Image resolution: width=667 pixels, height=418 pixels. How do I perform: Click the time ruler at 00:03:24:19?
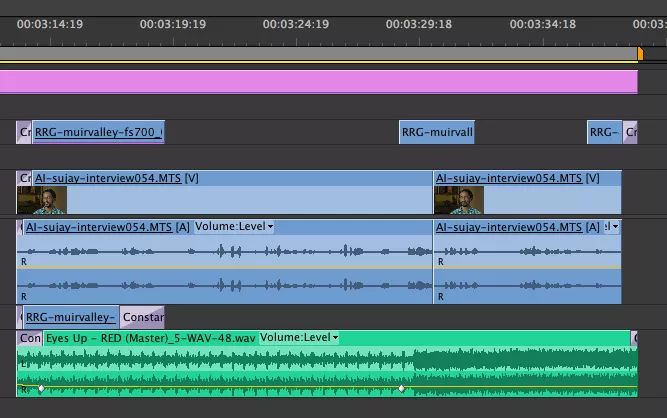(x=296, y=24)
